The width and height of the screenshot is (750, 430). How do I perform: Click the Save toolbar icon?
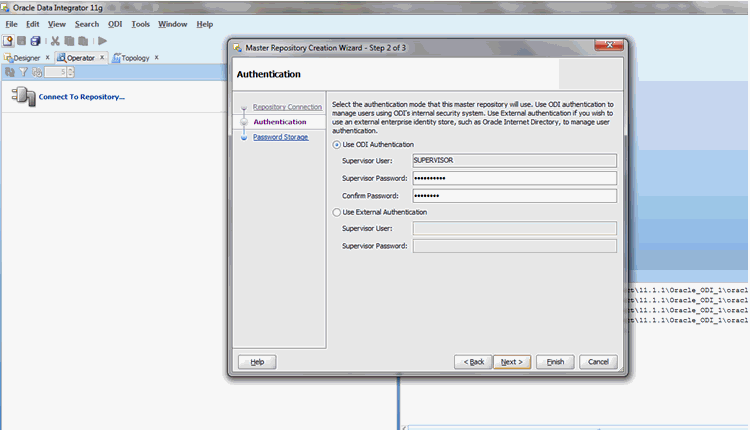(22, 41)
